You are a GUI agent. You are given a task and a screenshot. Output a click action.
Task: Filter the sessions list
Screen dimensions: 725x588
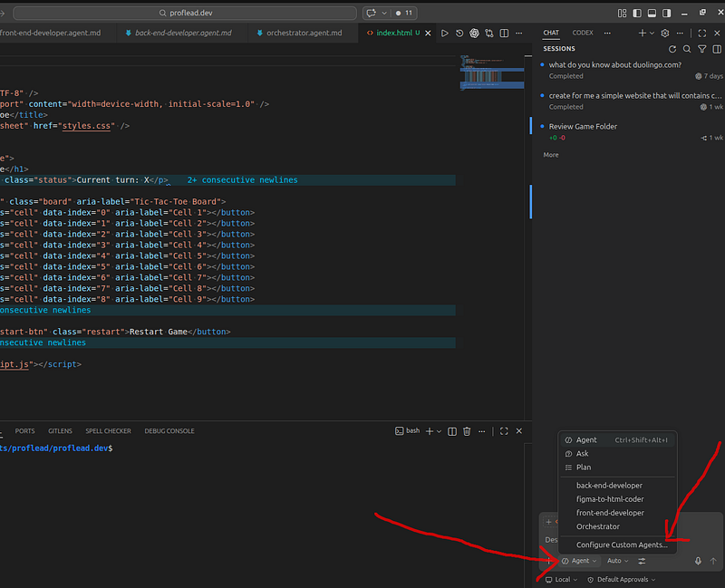[x=701, y=49]
